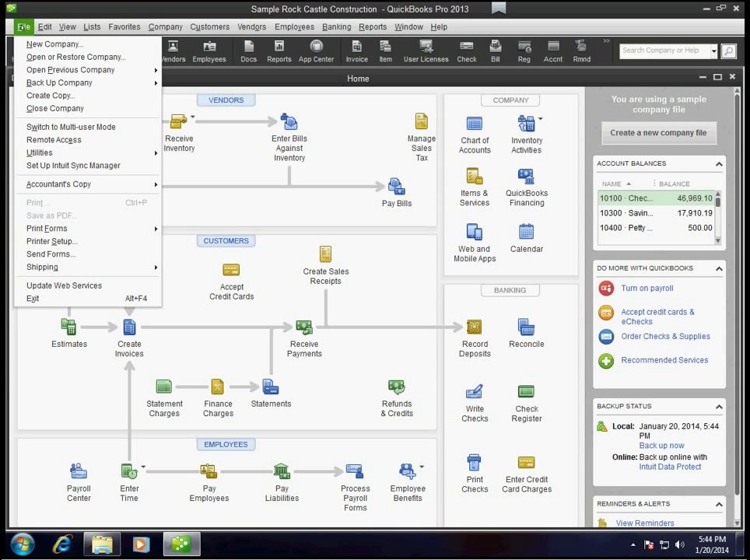The height and width of the screenshot is (560, 750).
Task: Open Enter Credit Card Charges icon
Action: [x=526, y=463]
